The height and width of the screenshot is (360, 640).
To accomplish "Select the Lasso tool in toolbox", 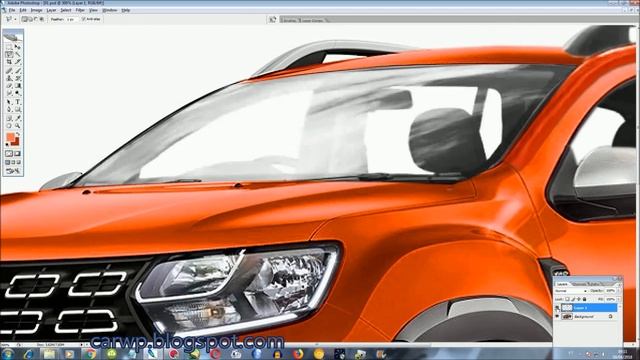I will [x=9, y=54].
